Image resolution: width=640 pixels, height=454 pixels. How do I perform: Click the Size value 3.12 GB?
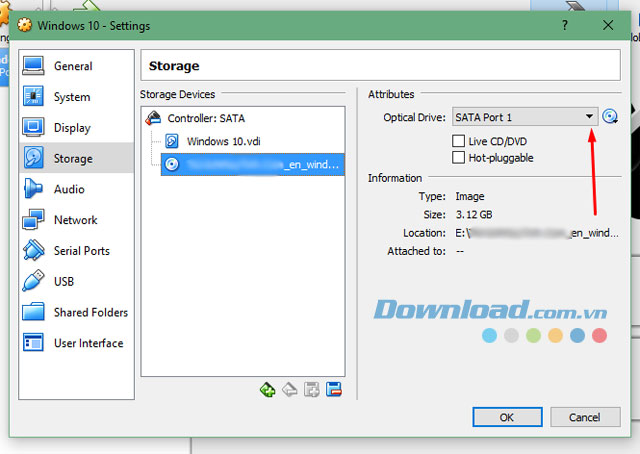point(474,214)
